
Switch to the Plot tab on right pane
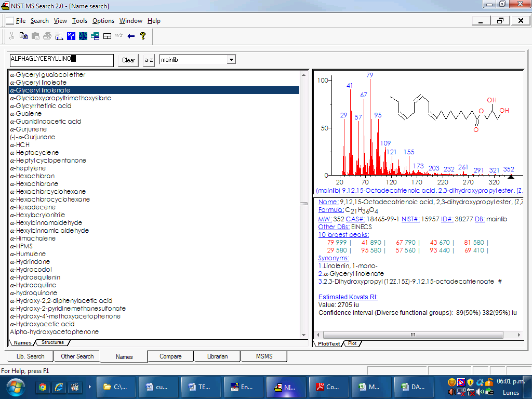352,343
